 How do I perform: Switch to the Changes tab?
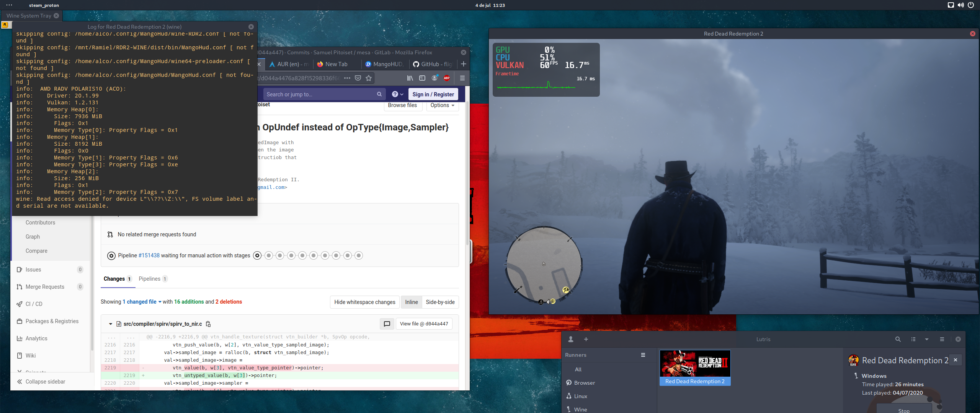click(118, 279)
